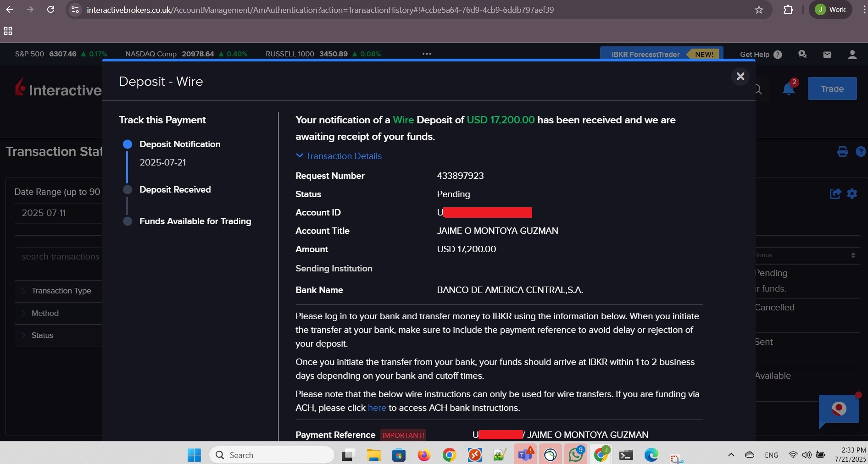
Task: Open the Chrome apps grid shortcut
Action: (x=8, y=31)
